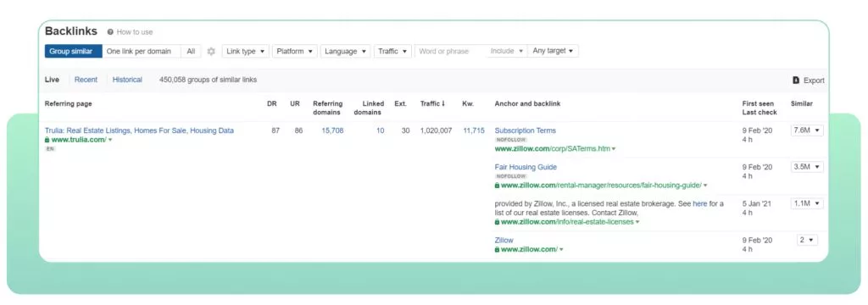This screenshot has height=305, width=868.
Task: Select the Group similar mode
Action: click(x=74, y=52)
